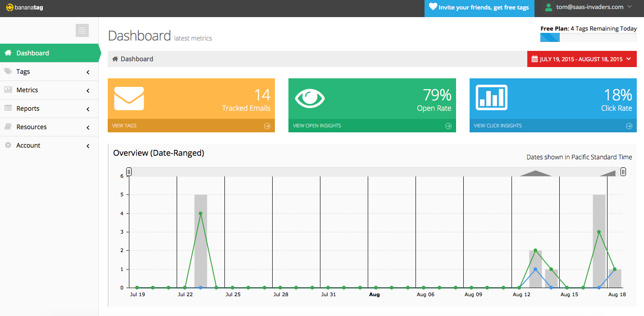Click Dates shown in Pacific Standard Time text

pos(579,157)
